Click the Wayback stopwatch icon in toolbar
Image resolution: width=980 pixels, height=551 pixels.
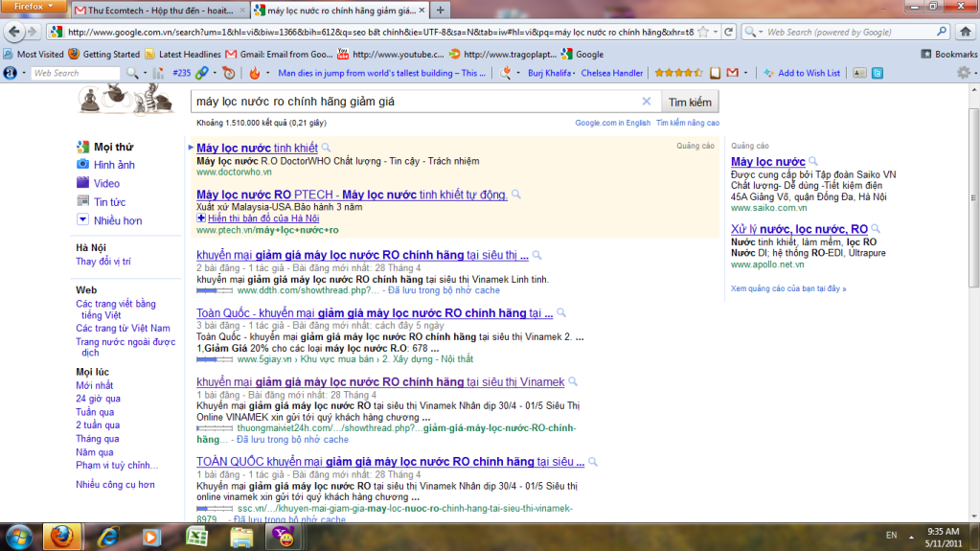coord(229,73)
